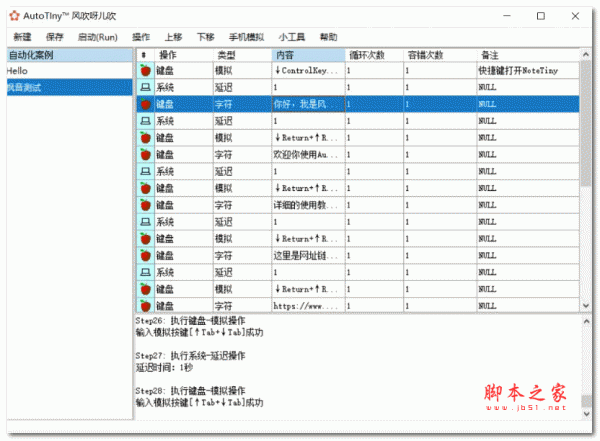Open the 小工具 menu
600x441 pixels.
[292, 37]
